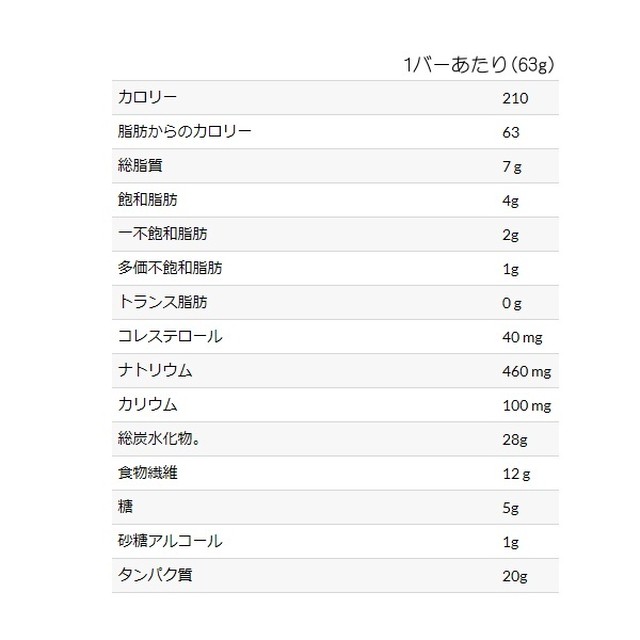Click the 食物繊維 row label
The height and width of the screenshot is (640, 640).
[x=147, y=473]
